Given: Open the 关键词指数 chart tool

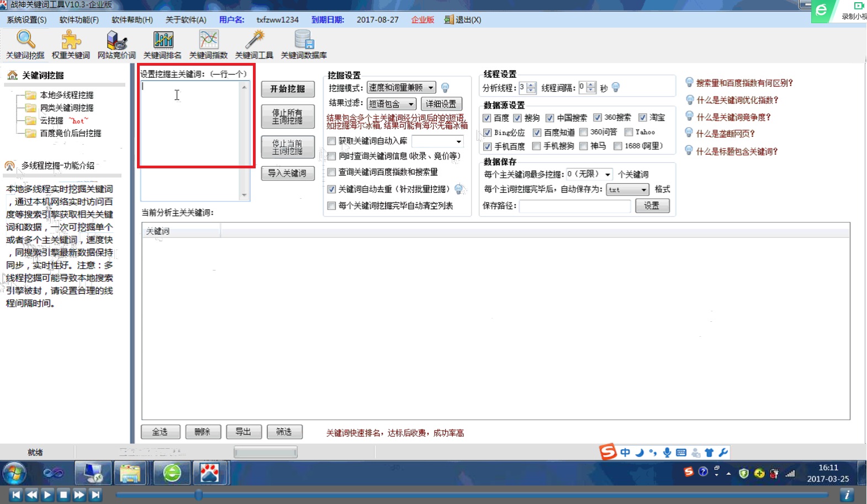Looking at the screenshot, I should (x=208, y=45).
